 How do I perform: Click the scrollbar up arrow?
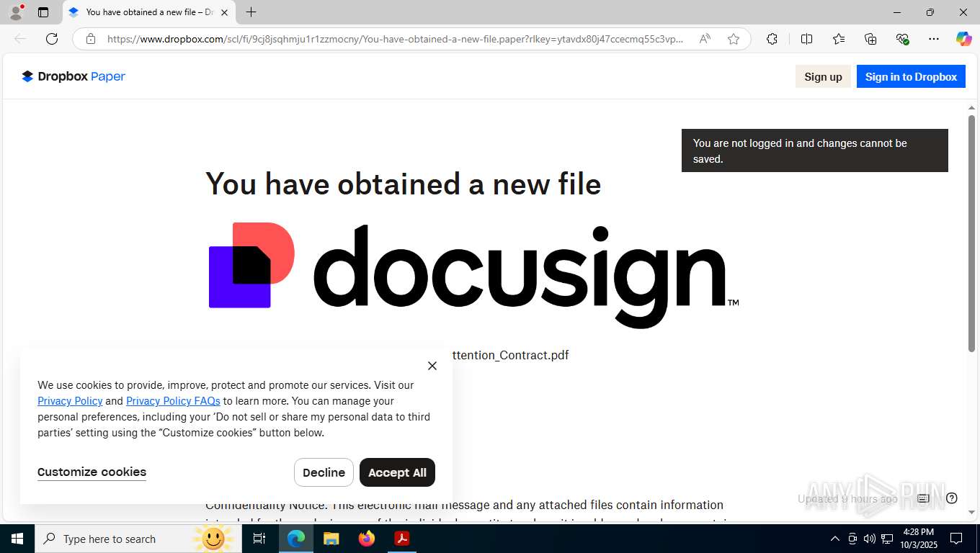[971, 108]
